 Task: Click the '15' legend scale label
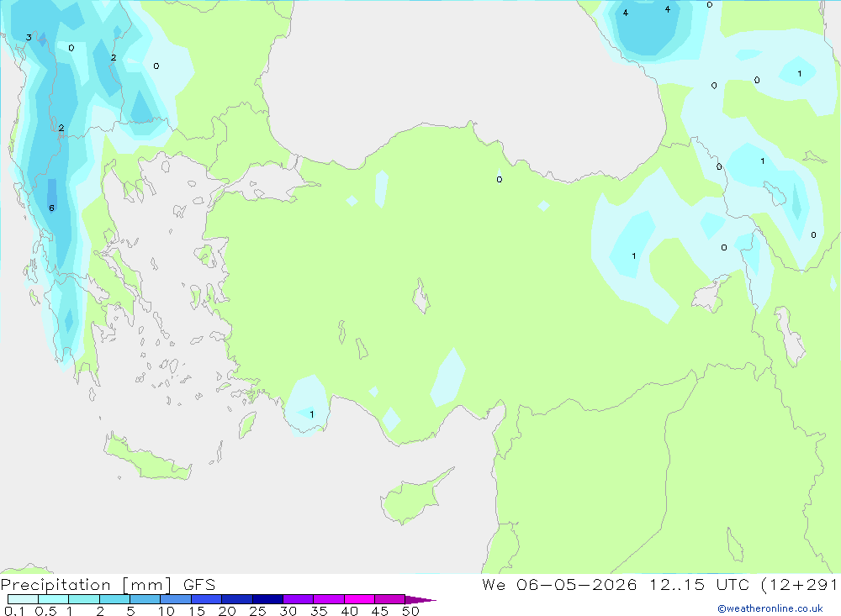coord(196,611)
